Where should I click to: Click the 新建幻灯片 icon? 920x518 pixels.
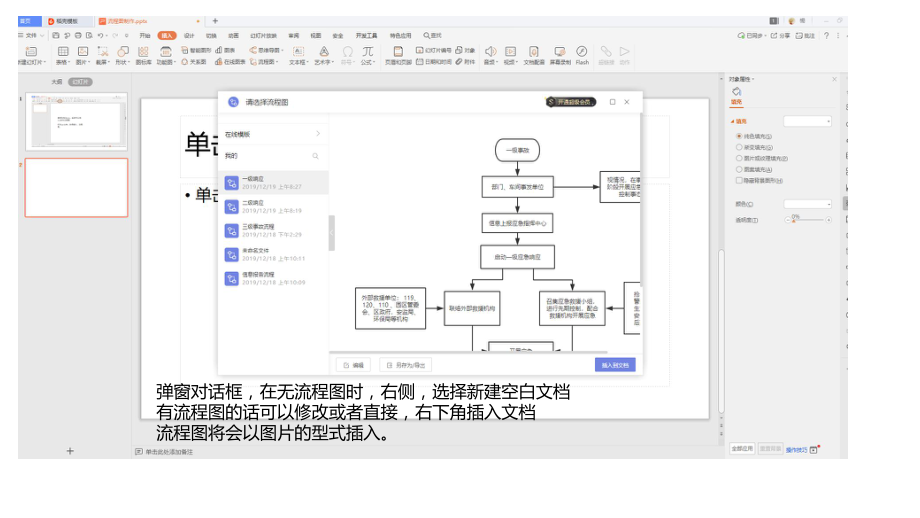click(31, 52)
